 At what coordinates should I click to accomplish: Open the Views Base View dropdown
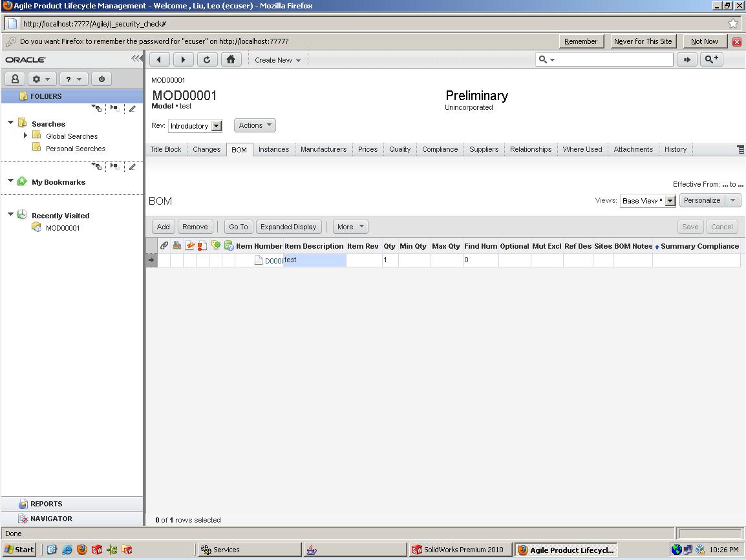click(x=670, y=201)
